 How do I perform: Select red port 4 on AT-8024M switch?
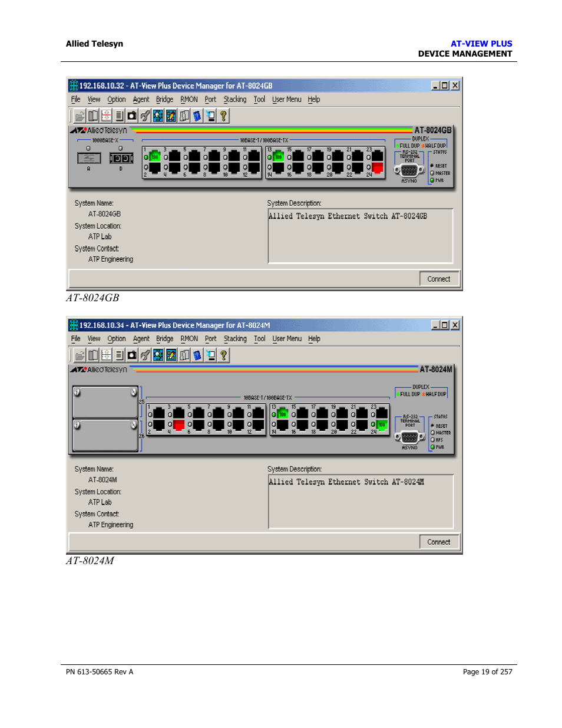179,424
